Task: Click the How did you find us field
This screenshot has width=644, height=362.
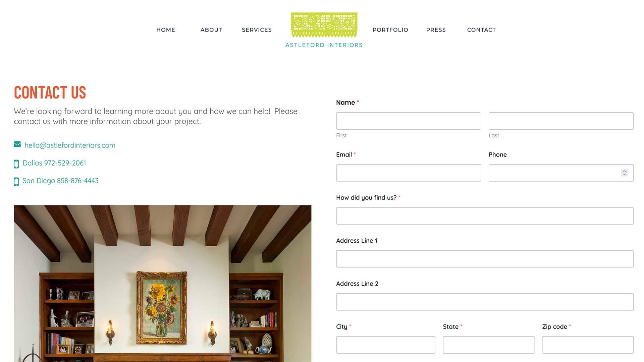Action: [x=485, y=216]
